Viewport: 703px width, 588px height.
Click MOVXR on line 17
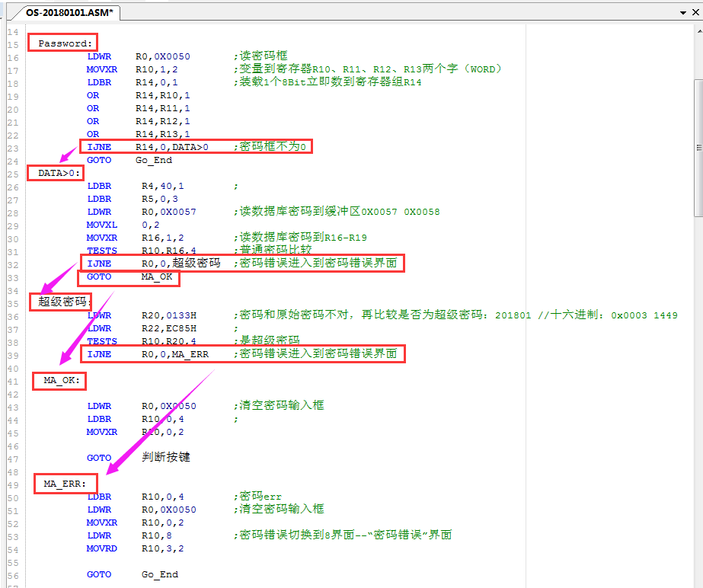(x=102, y=69)
